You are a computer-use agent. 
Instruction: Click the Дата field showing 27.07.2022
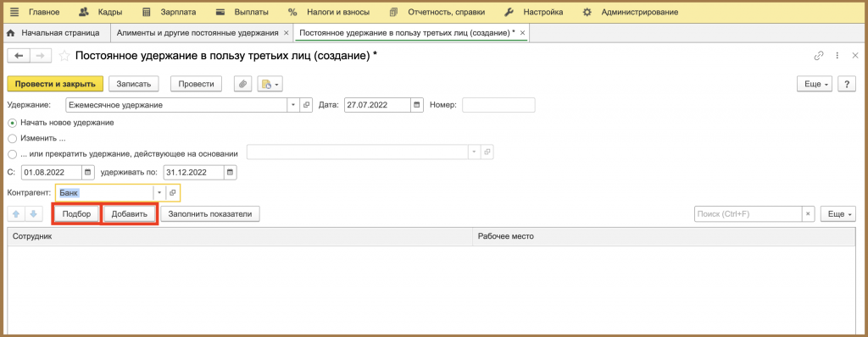(377, 105)
